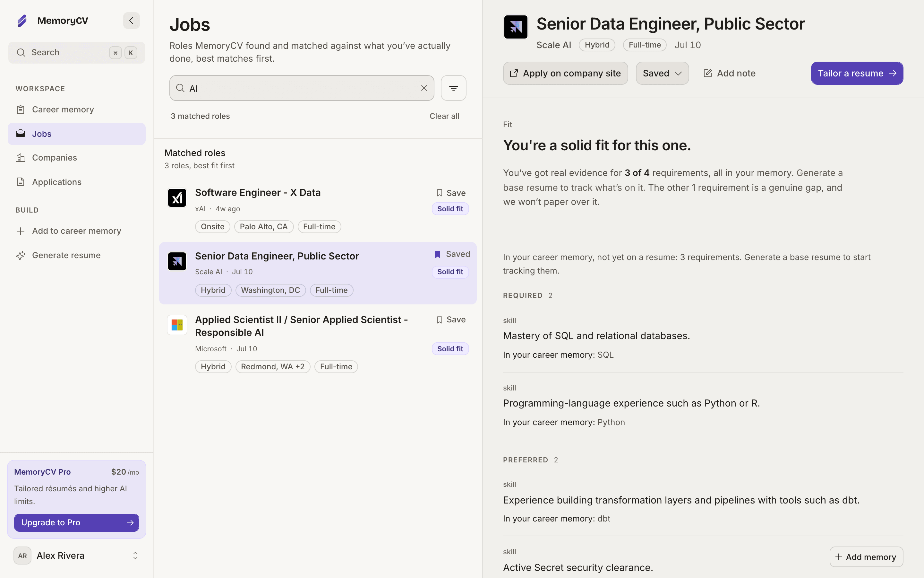This screenshot has height=578, width=924.
Task: Click the Scale AI company name in header
Action: point(554,45)
